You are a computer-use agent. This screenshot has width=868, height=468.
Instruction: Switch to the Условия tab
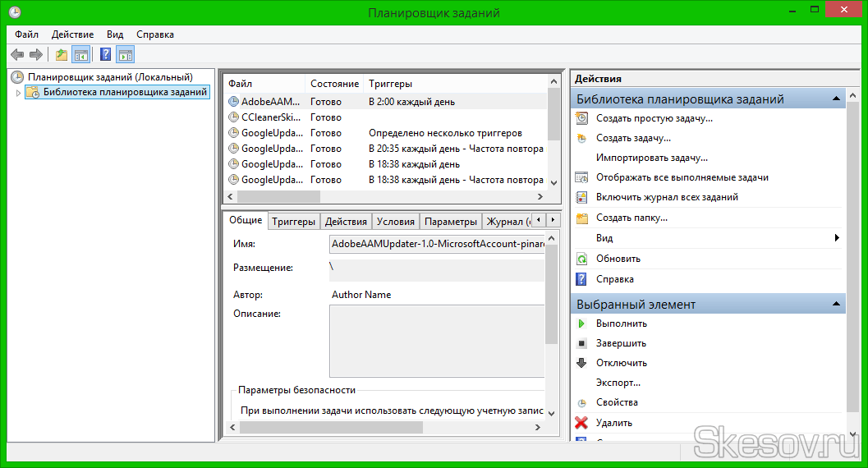tap(395, 222)
